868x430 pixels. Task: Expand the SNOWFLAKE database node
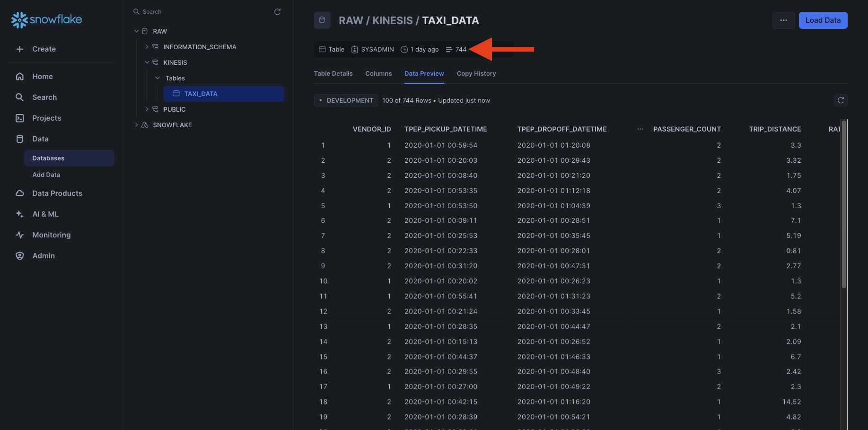tap(137, 125)
